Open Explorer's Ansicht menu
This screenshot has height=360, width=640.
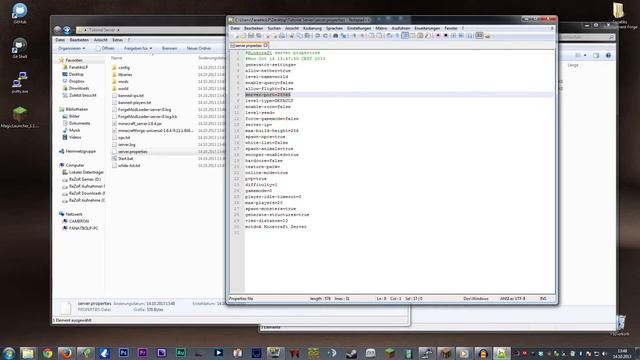100,40
